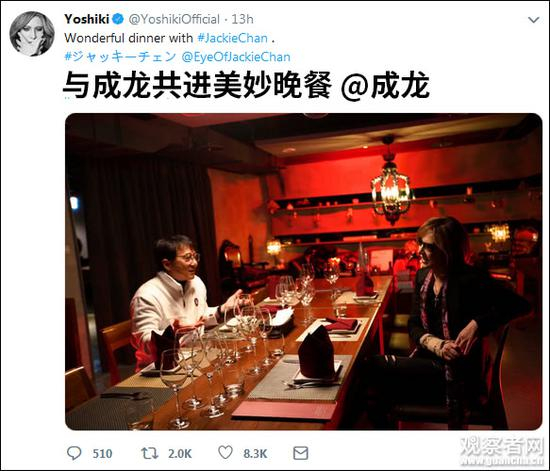The height and width of the screenshot is (471, 550).
Task: Open the @EyeOfJackieChan mention
Action: [x=236, y=57]
